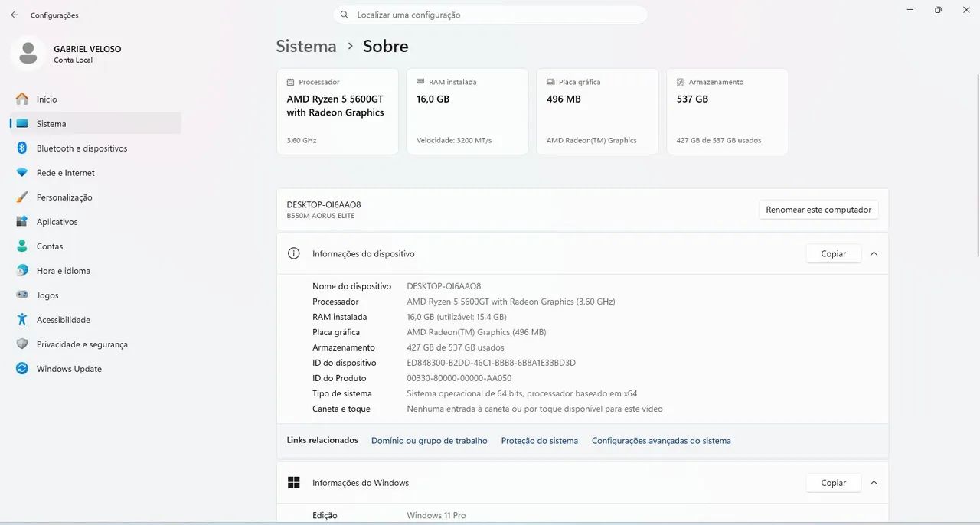Click the Acessibilidade figure icon

pyautogui.click(x=22, y=319)
